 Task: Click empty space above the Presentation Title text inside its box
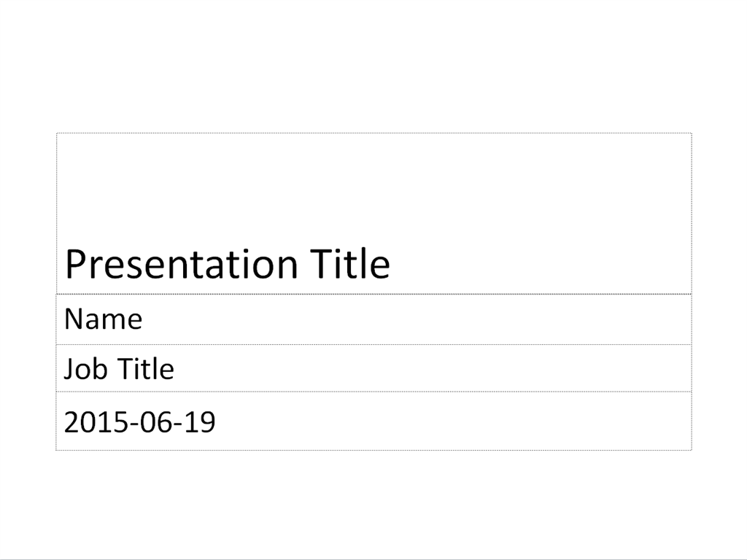click(373, 182)
